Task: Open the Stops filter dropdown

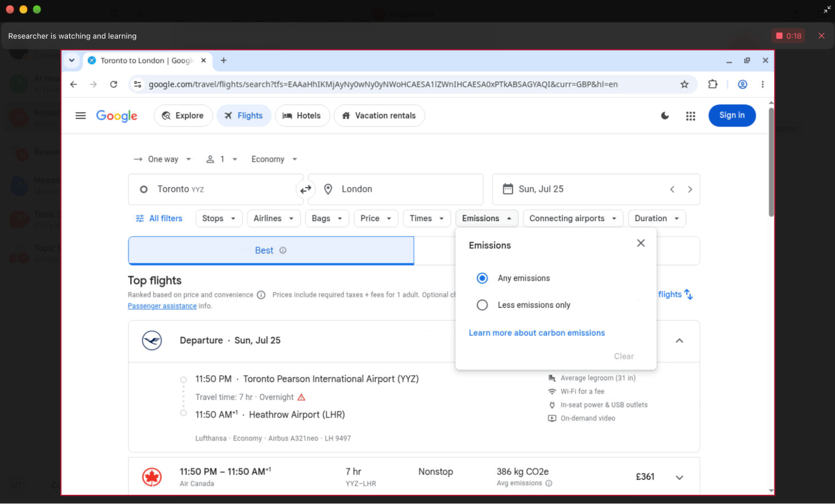Action: [219, 218]
